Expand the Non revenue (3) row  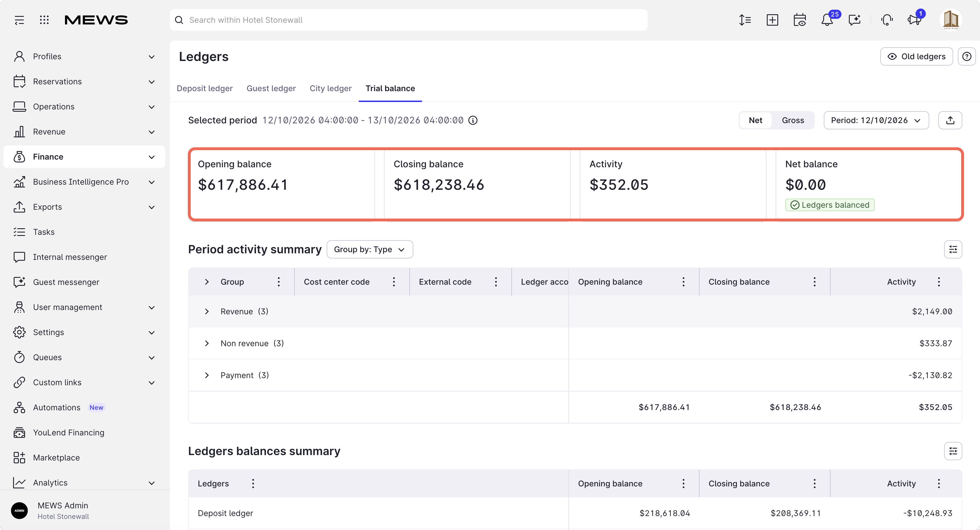click(207, 344)
